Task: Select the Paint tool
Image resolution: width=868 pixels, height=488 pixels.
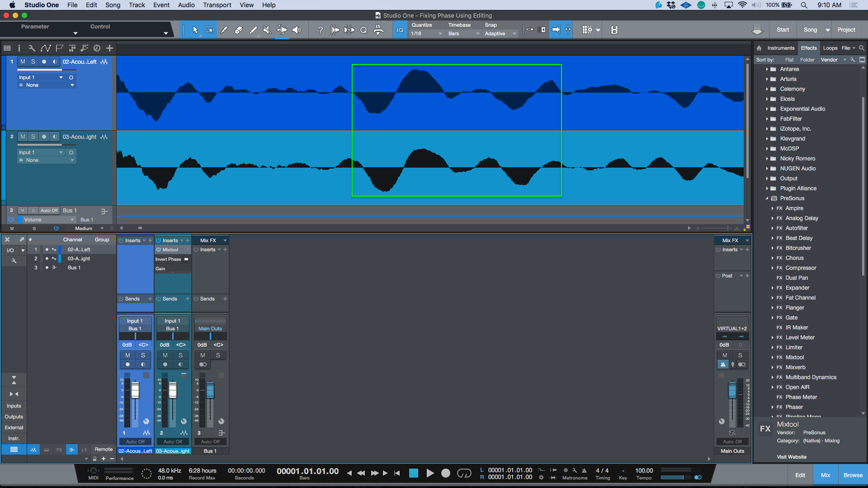Action: tap(253, 30)
